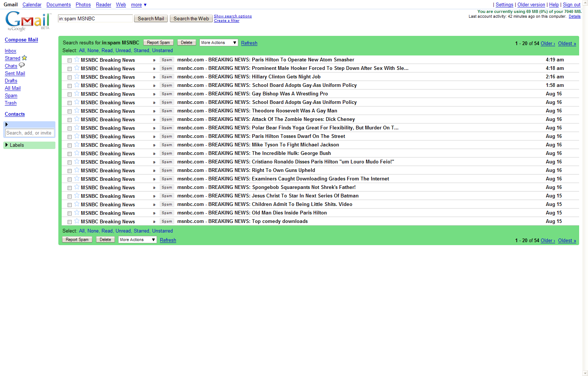
Task: Click Spam label on Examiners Caught email
Action: tap(167, 179)
